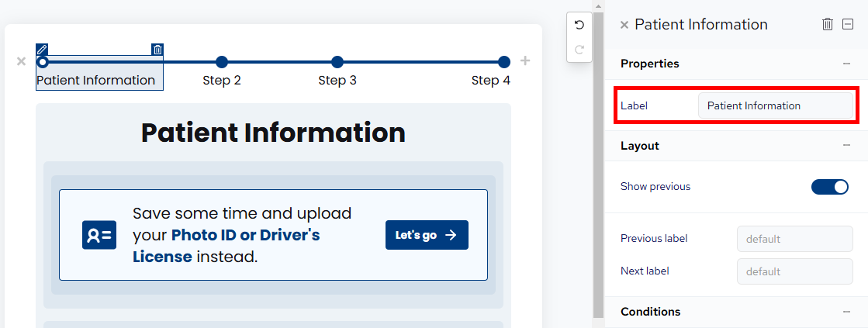This screenshot has height=328, width=868.
Task: Select the Patient Information step tab
Action: (x=99, y=72)
